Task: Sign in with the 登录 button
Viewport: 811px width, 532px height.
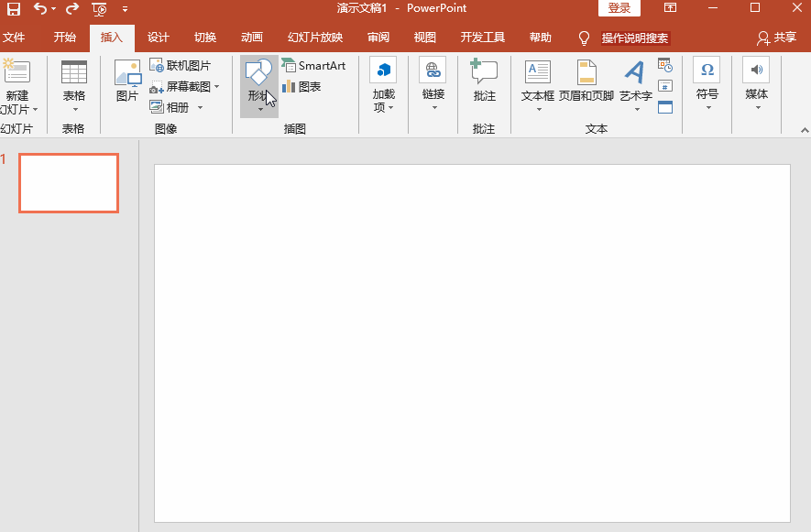Action: [619, 8]
